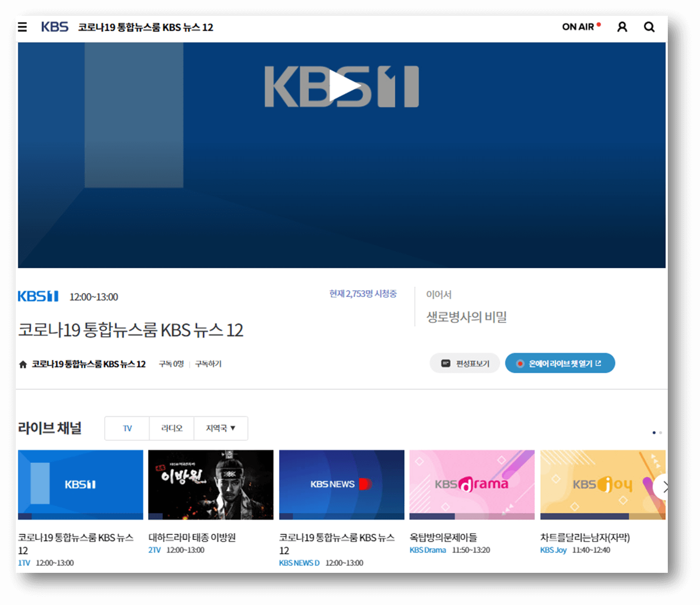Click the 라이브 채널 section heading

[x=50, y=428]
